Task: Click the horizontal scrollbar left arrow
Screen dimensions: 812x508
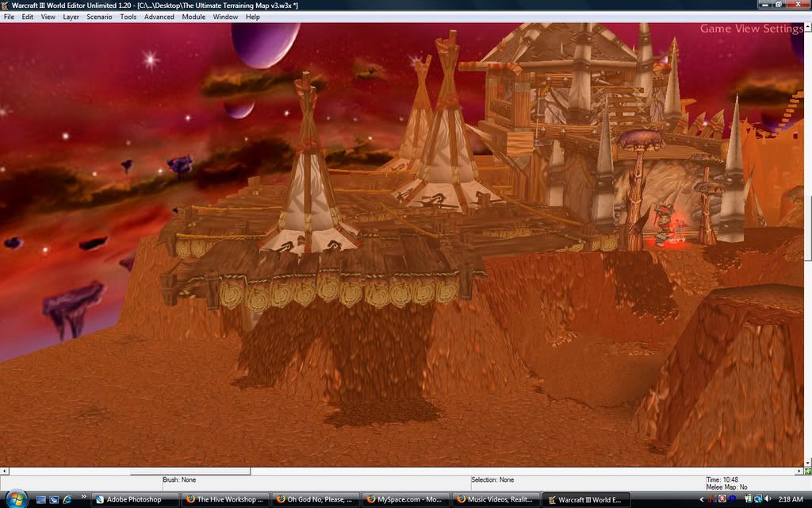Action: (x=4, y=471)
